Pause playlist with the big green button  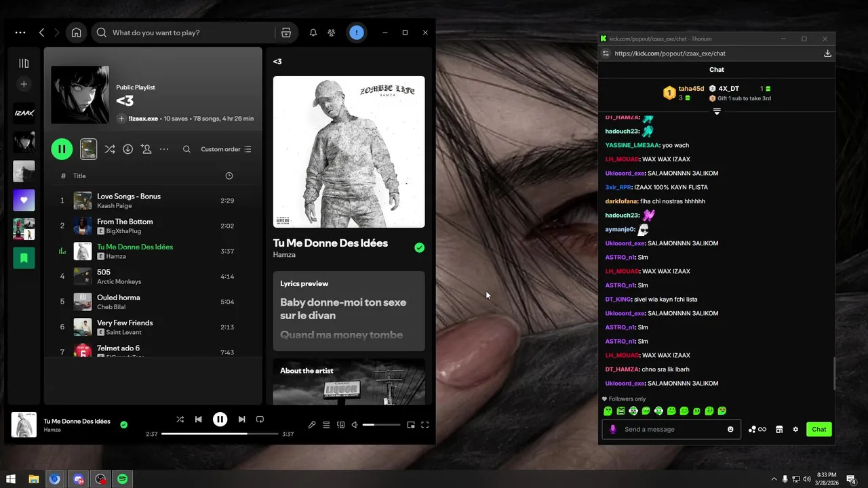62,149
